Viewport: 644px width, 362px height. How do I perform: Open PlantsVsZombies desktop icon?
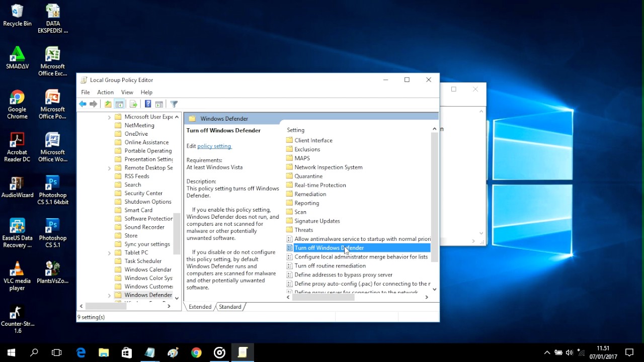53,272
